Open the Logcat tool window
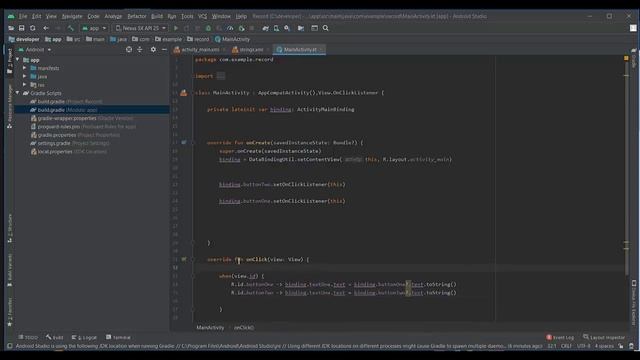Image resolution: width=640 pixels, height=360 pixels. [x=84, y=338]
